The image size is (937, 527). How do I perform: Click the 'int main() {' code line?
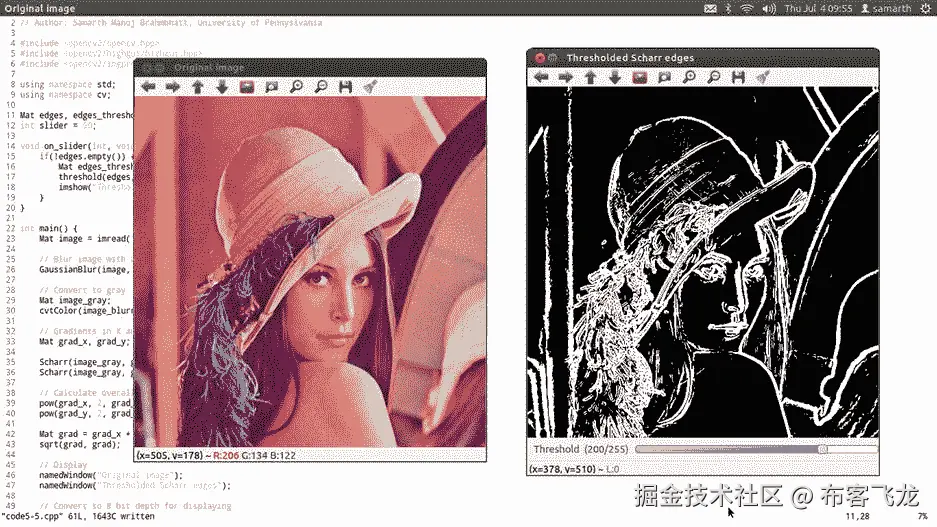(48, 228)
